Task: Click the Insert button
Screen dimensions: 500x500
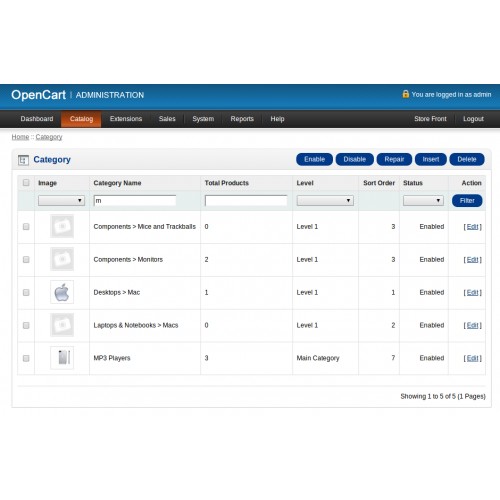Action: (431, 159)
